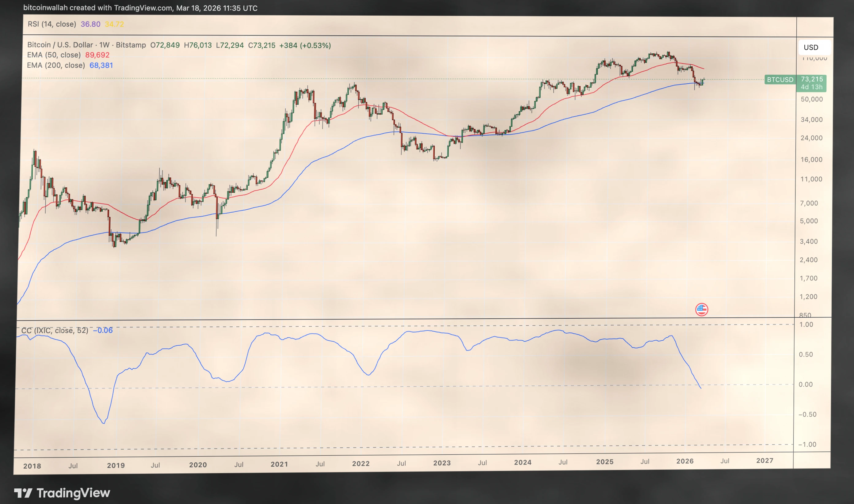This screenshot has width=854, height=504.
Task: Click the -0.06 correlation coefficient value
Action: (x=103, y=331)
